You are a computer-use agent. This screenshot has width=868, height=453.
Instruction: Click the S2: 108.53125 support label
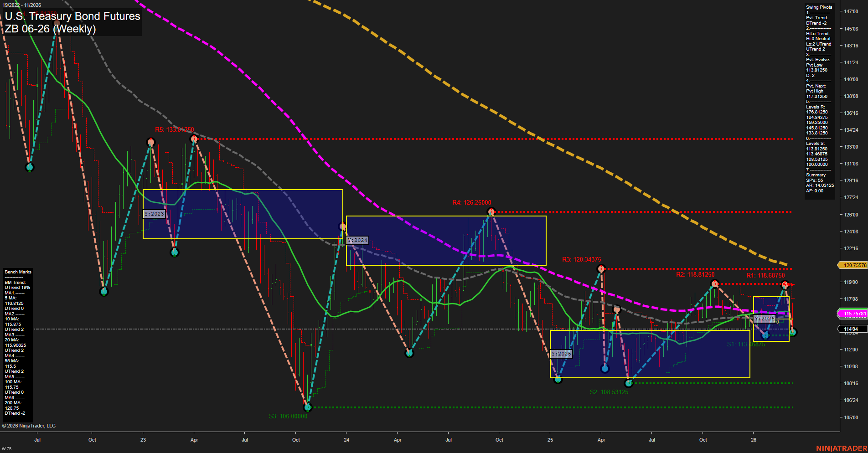pos(610,392)
